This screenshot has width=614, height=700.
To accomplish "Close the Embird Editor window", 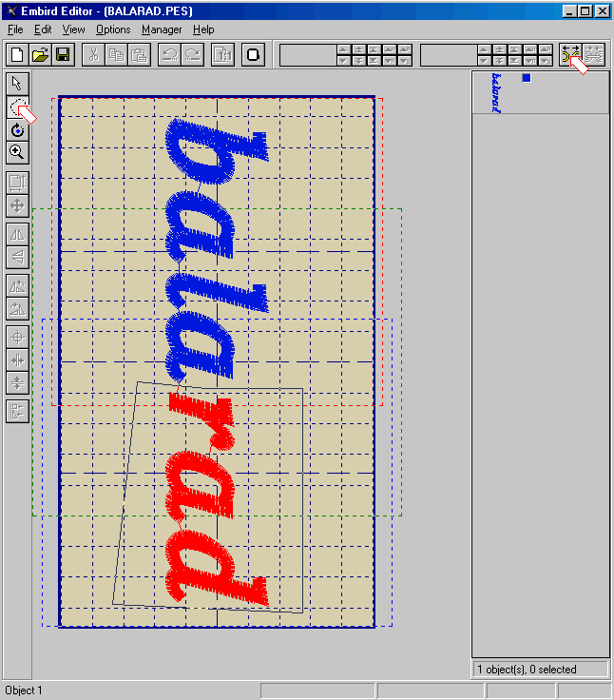I will pyautogui.click(x=603, y=11).
